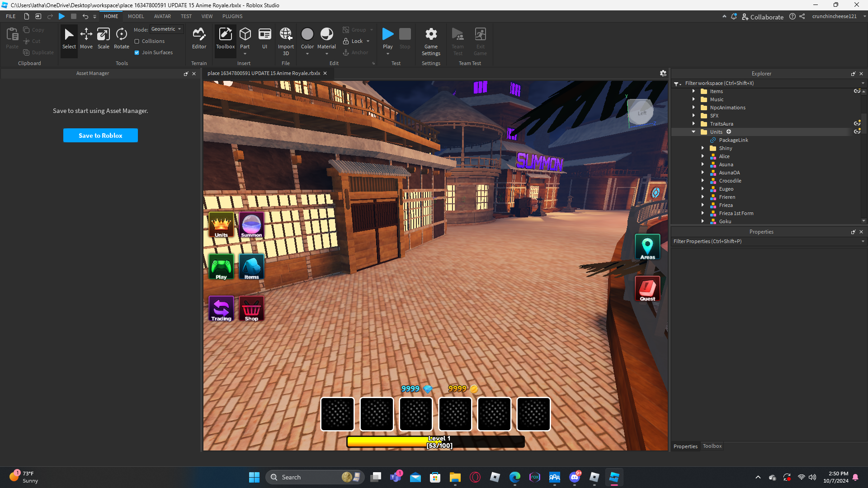Click the Save to Roblox button
The image size is (868, 488).
100,136
